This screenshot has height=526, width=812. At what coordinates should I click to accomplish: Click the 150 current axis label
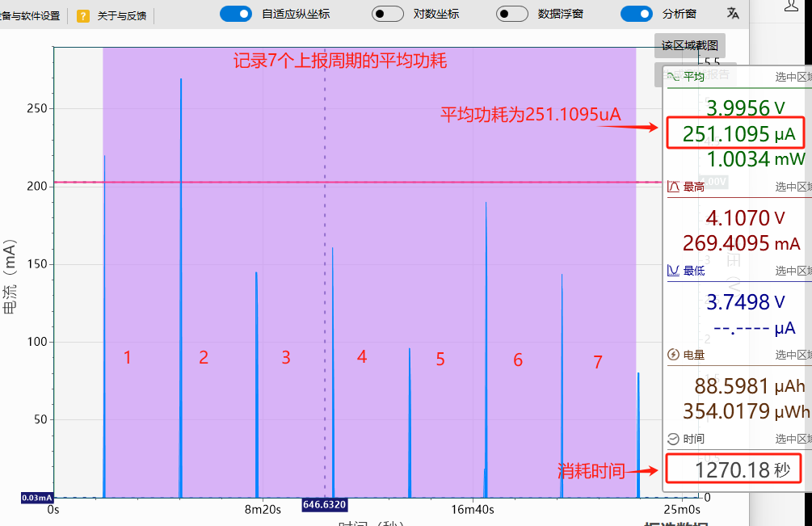(37, 264)
